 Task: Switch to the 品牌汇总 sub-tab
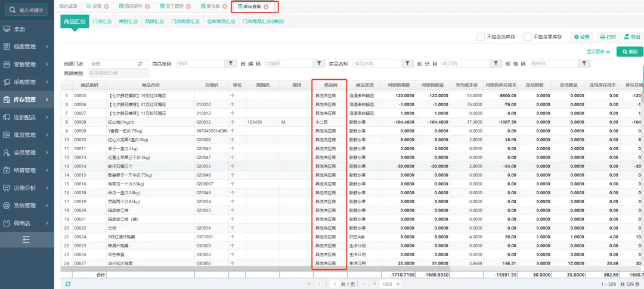pyautogui.click(x=154, y=21)
